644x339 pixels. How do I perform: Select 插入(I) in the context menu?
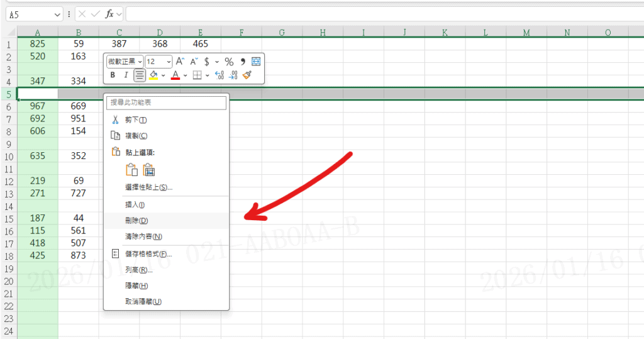click(135, 205)
